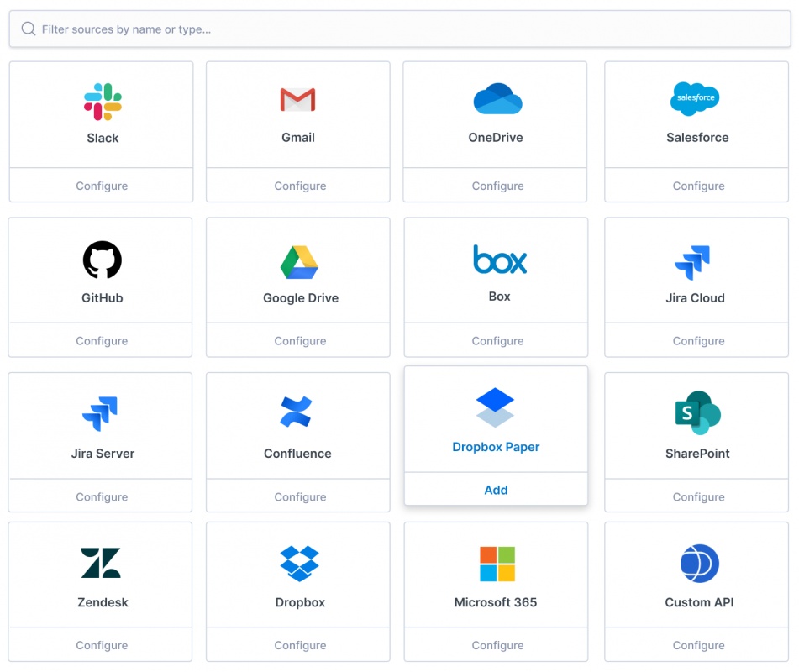The width and height of the screenshot is (799, 672).
Task: Focus the filter sources search field
Action: tap(399, 29)
